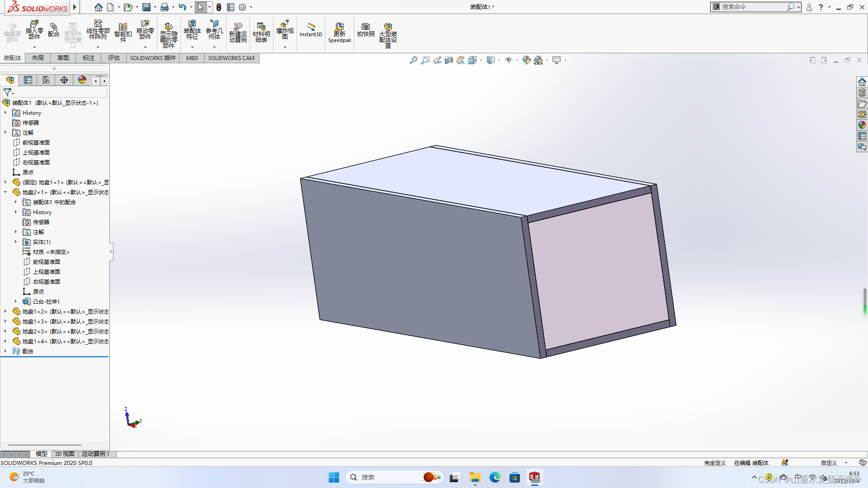
Task: Open the Appearances color ball pane
Action: [x=862, y=125]
